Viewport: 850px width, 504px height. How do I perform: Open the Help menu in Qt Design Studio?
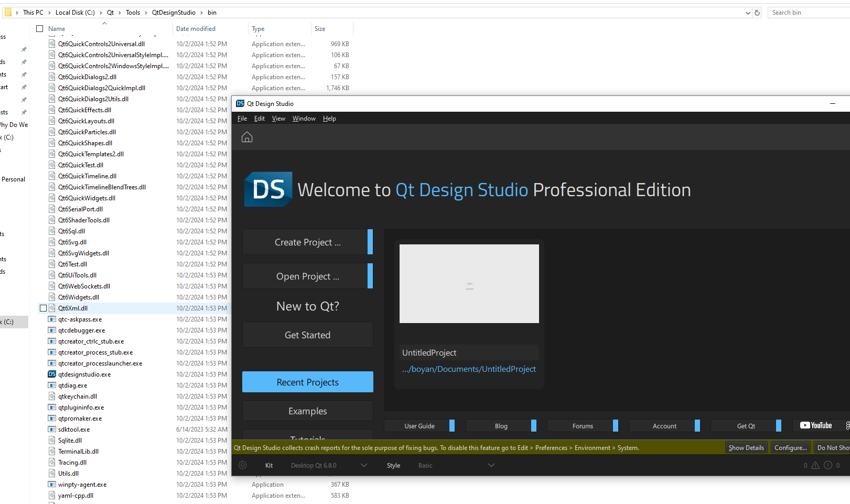point(329,119)
